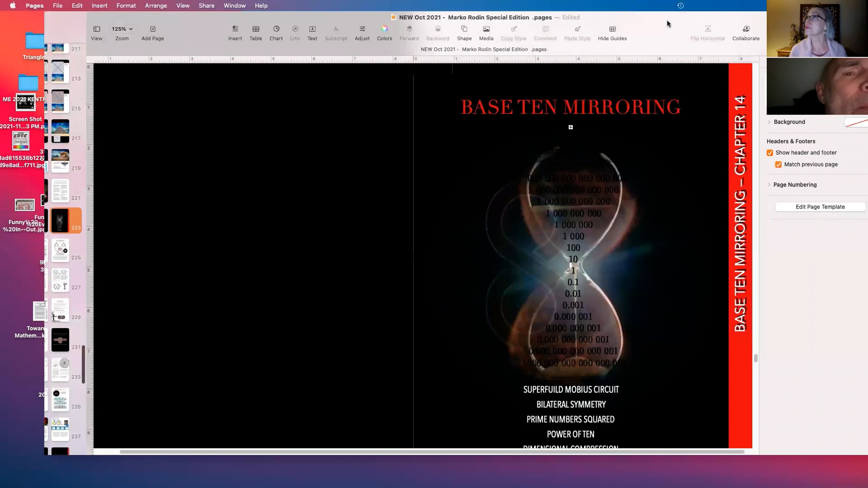The height and width of the screenshot is (488, 868).
Task: Click the Background color swatch
Action: (856, 123)
